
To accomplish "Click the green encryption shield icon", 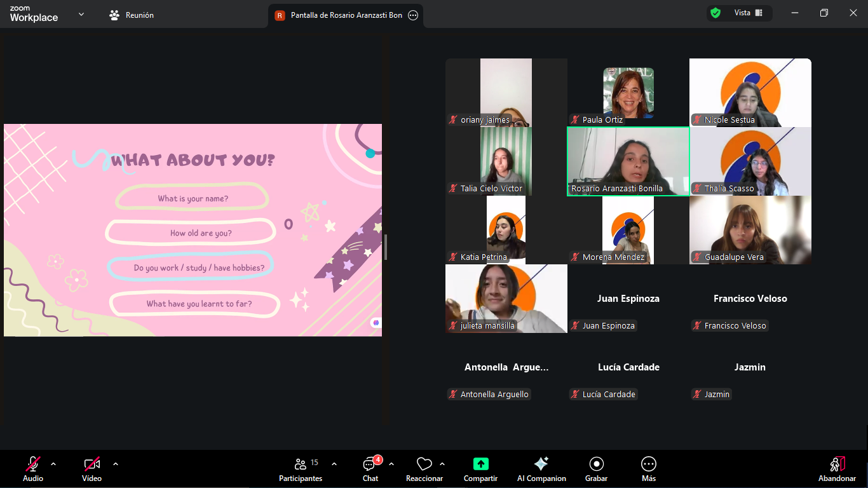I will [715, 13].
